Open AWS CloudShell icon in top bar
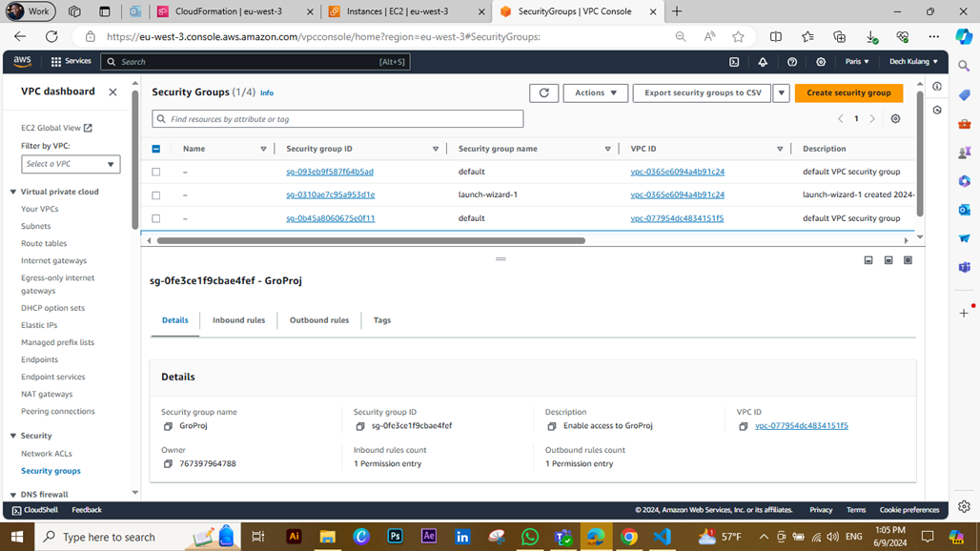Image resolution: width=980 pixels, height=551 pixels. (x=734, y=62)
